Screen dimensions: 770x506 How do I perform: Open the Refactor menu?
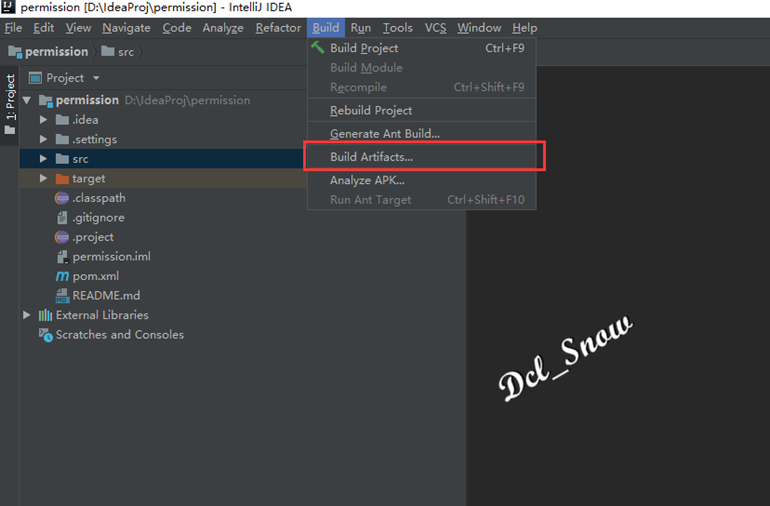click(x=278, y=28)
